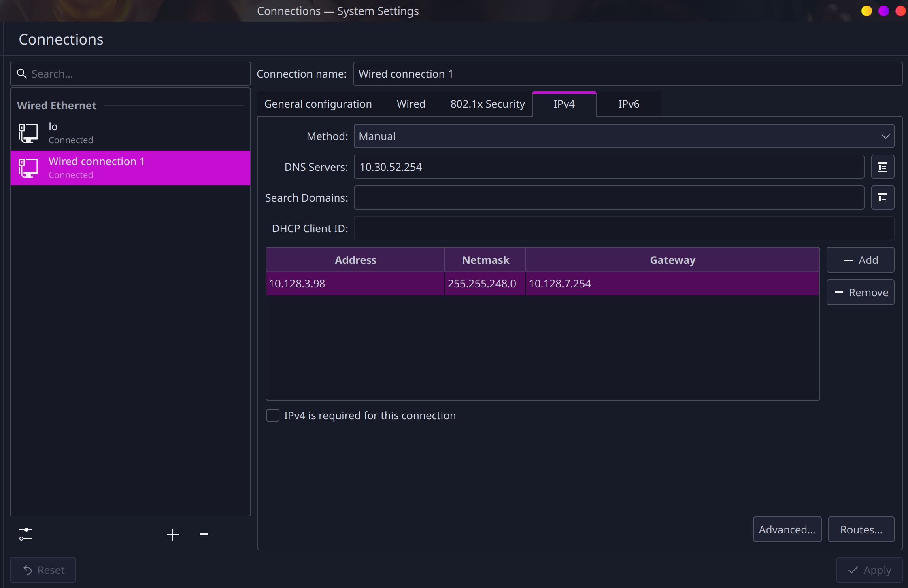Click the yellow window control dot
The image size is (908, 588).
point(866,11)
